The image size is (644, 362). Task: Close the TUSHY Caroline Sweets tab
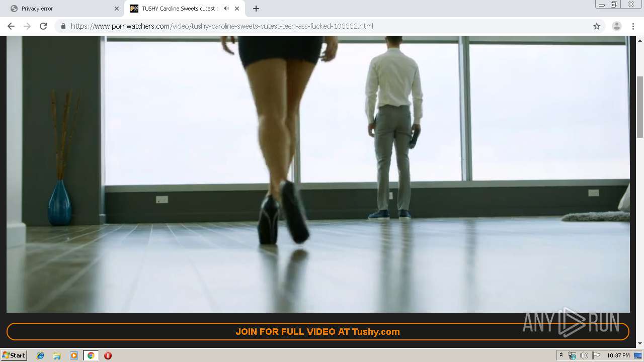coord(237,9)
